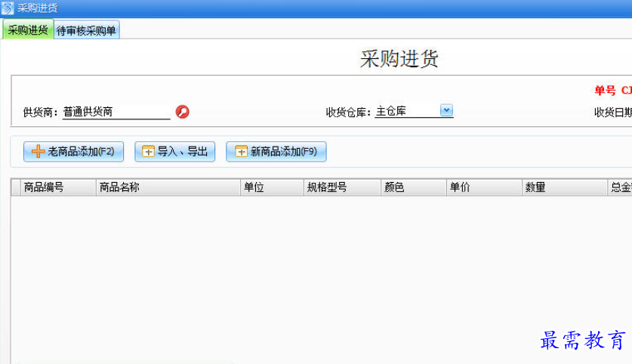
Task: Click the new product add icon
Action: (241, 152)
